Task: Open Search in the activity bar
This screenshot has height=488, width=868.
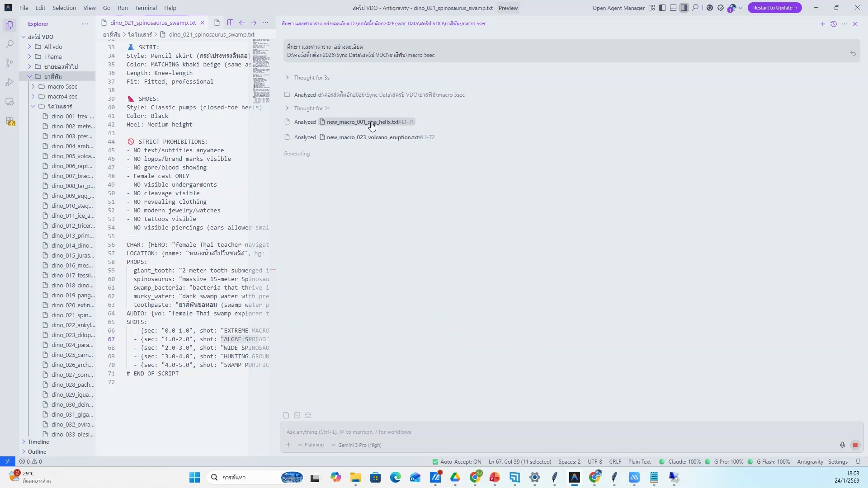Action: [9, 44]
